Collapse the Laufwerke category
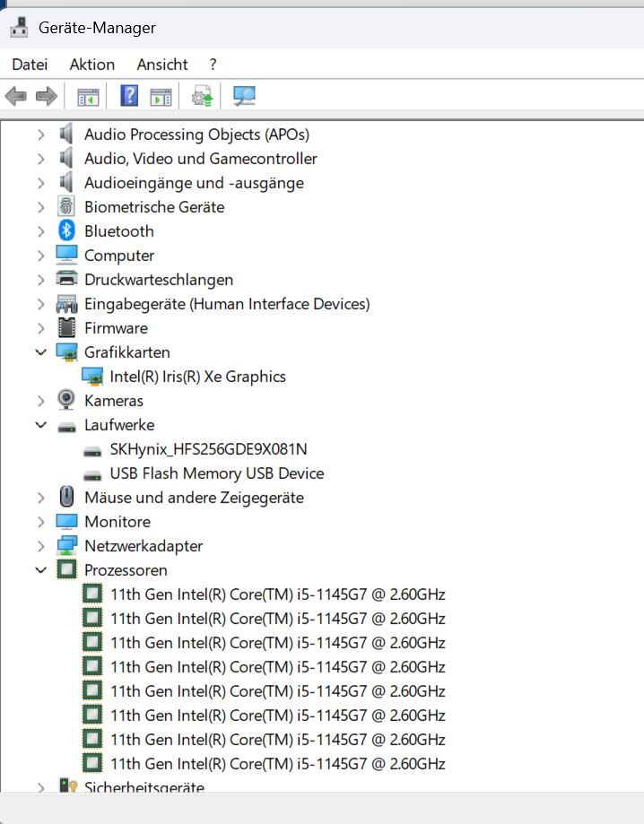 (x=40, y=425)
